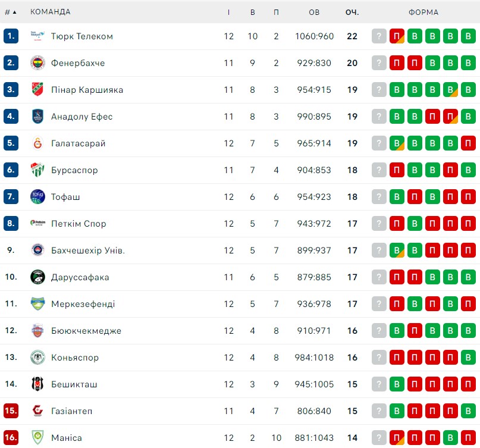Open the Анадолу Ефес team link

(x=81, y=117)
